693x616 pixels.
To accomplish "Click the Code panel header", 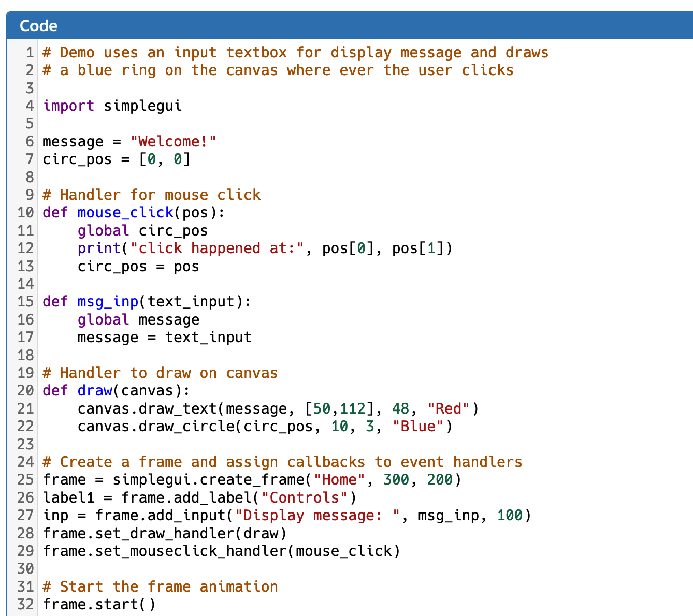I will point(350,25).
